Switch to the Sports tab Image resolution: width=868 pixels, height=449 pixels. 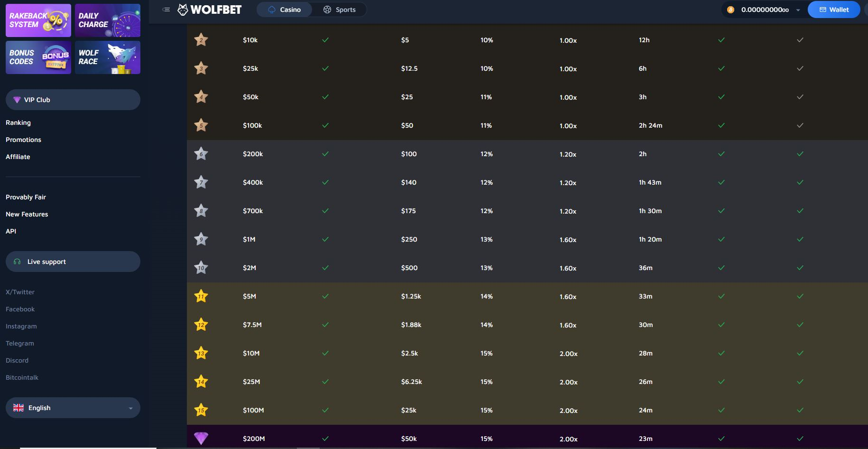click(x=340, y=9)
